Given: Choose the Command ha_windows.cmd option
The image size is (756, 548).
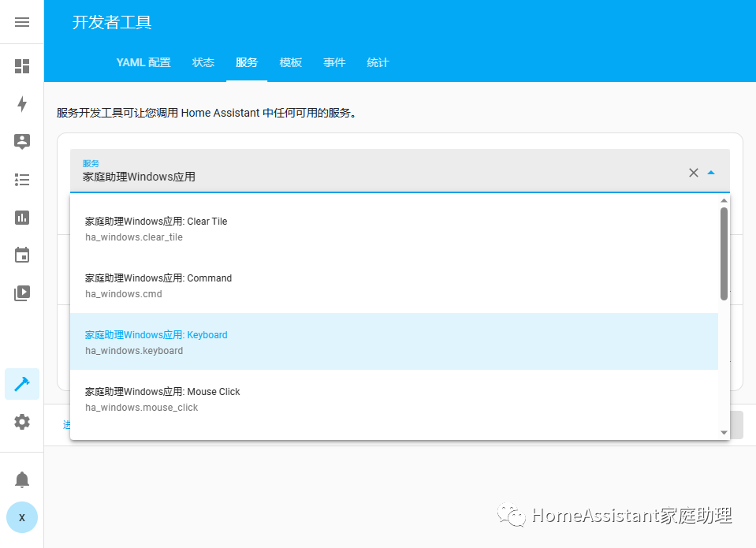Looking at the screenshot, I should [394, 285].
